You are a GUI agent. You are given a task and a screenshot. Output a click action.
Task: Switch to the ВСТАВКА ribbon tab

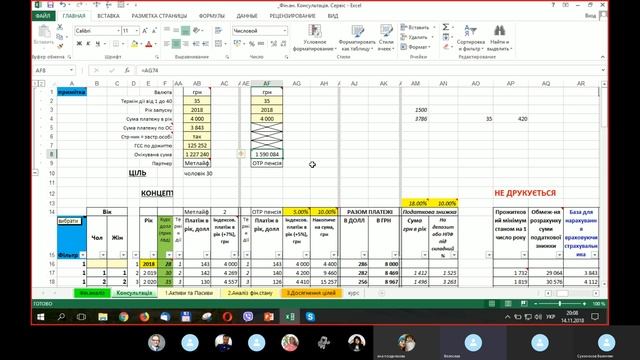pyautogui.click(x=108, y=16)
